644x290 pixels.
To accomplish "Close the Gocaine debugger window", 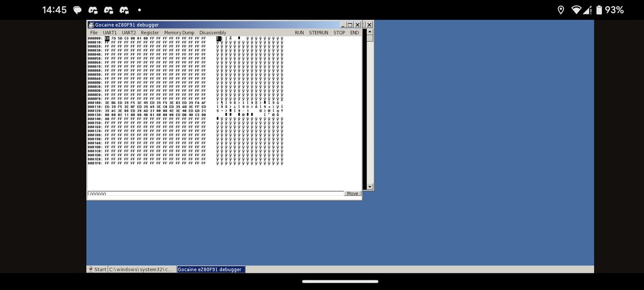I will [x=357, y=25].
